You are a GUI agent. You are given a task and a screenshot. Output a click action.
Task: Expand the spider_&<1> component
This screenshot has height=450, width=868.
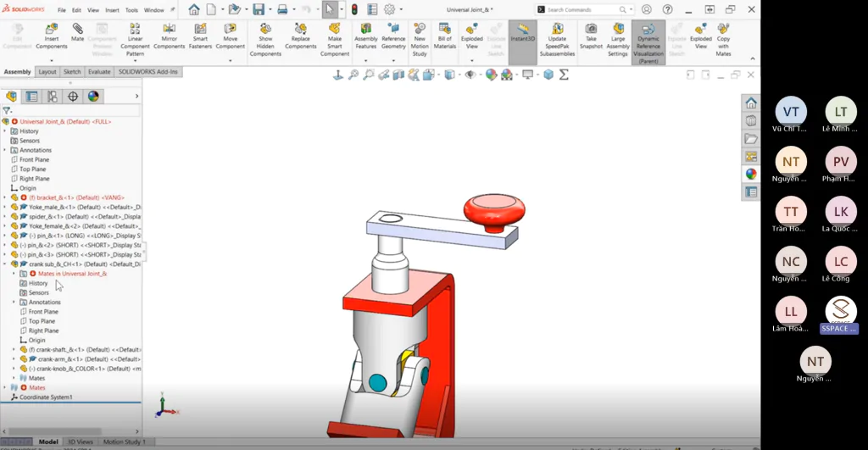click(5, 216)
